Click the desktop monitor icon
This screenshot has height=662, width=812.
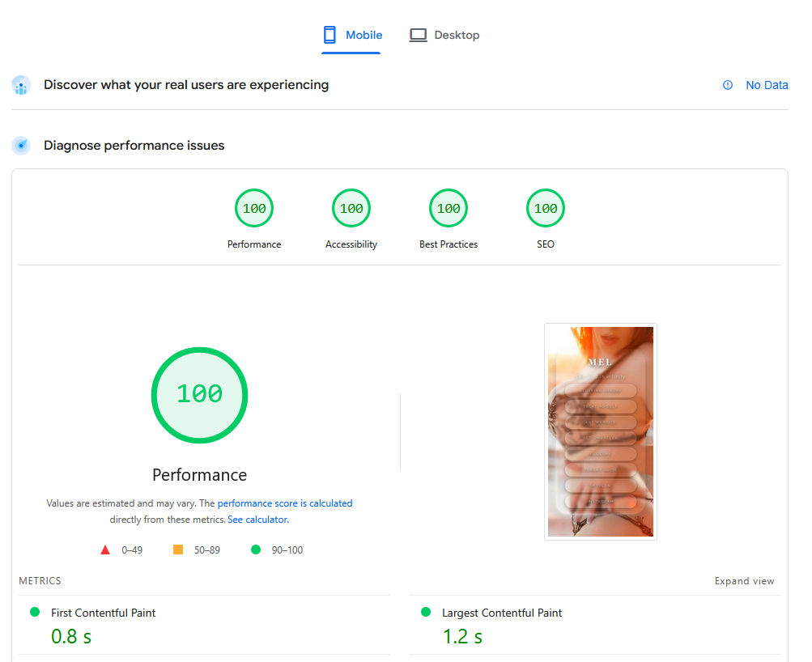pos(418,35)
